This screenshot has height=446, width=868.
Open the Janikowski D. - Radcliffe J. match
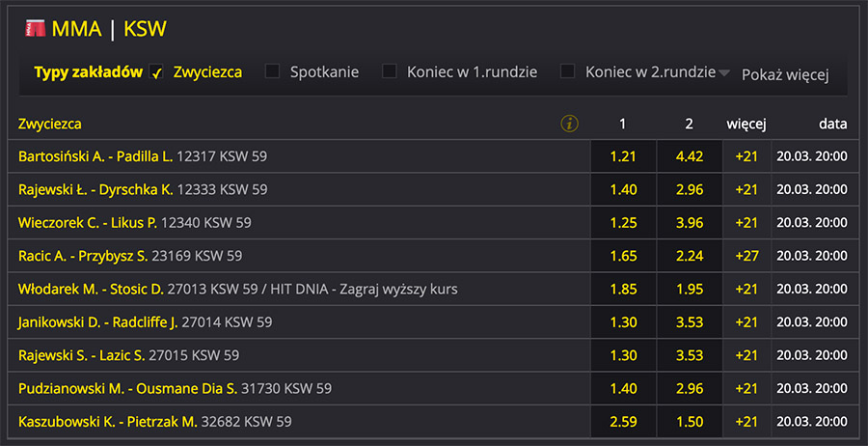click(x=98, y=322)
